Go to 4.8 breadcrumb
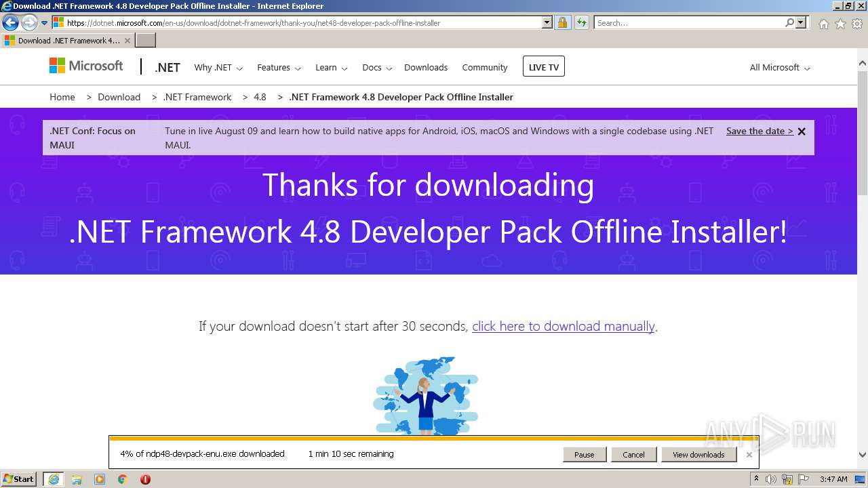This screenshot has width=868, height=488. (260, 97)
